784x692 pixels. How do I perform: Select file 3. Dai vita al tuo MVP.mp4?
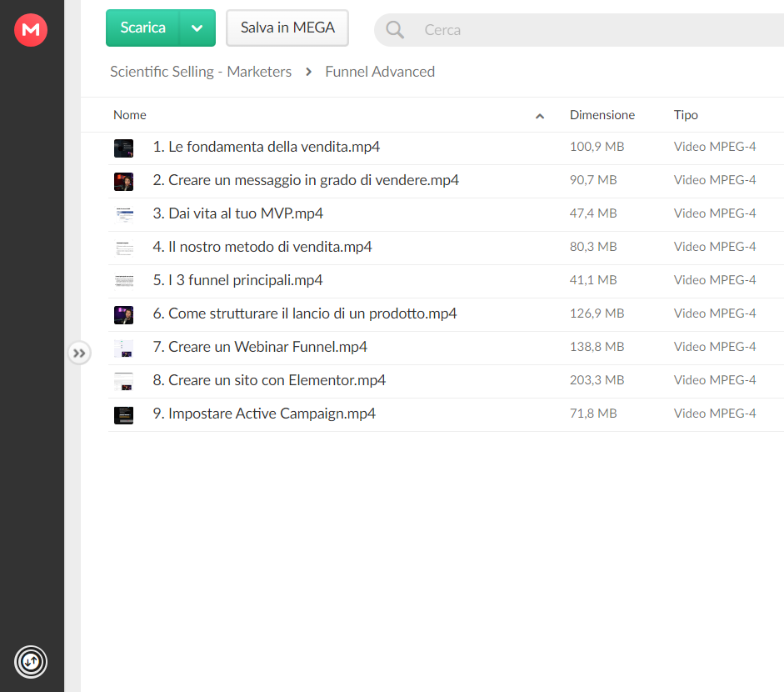coord(446,214)
